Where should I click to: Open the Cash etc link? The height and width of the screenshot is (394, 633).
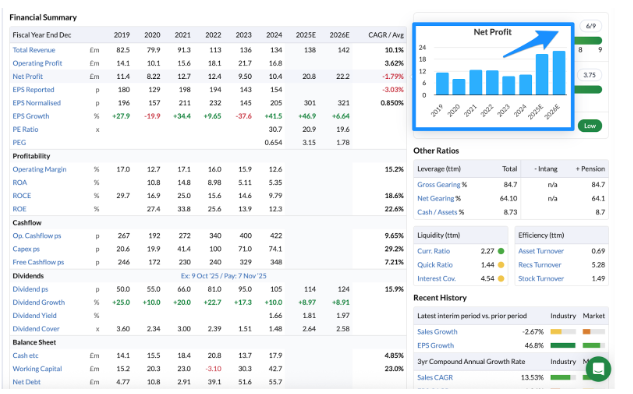coord(25,356)
